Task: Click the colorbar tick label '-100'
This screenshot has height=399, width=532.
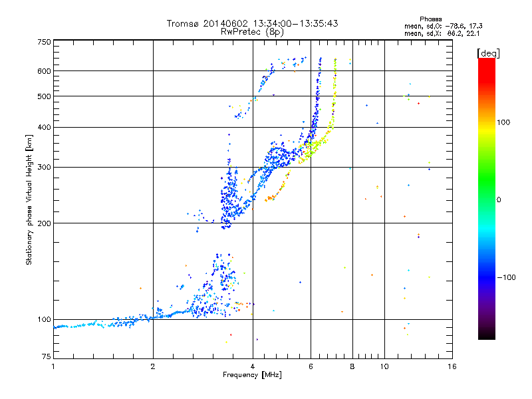Action: (506, 277)
